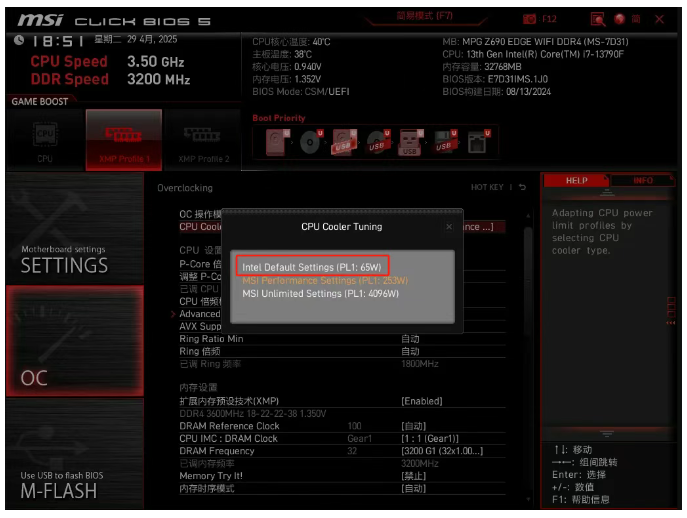Open the OC section

tap(75, 341)
